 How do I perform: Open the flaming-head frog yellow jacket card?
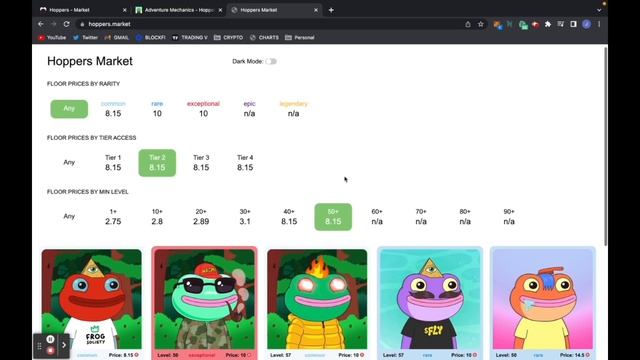pos(317,304)
